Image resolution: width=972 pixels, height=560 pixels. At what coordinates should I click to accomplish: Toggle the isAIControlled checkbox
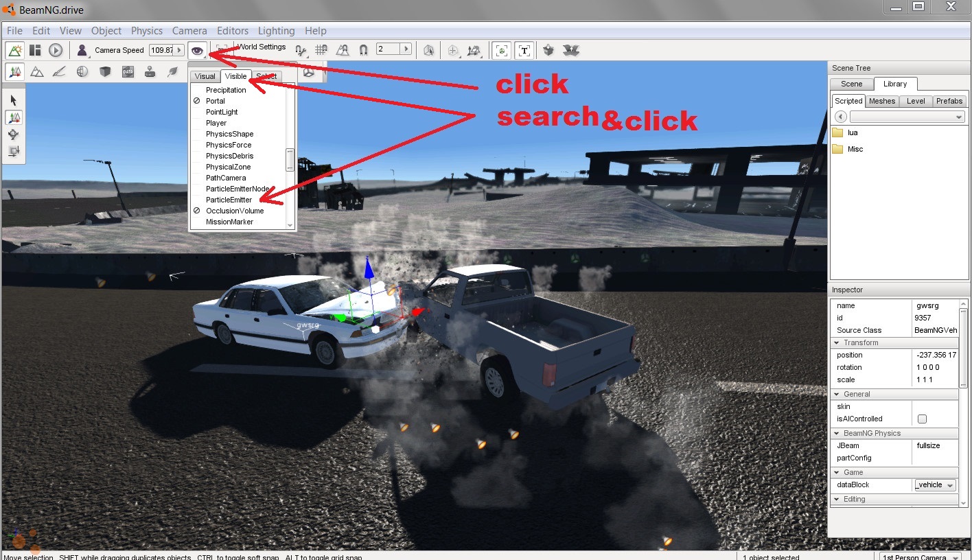(922, 419)
